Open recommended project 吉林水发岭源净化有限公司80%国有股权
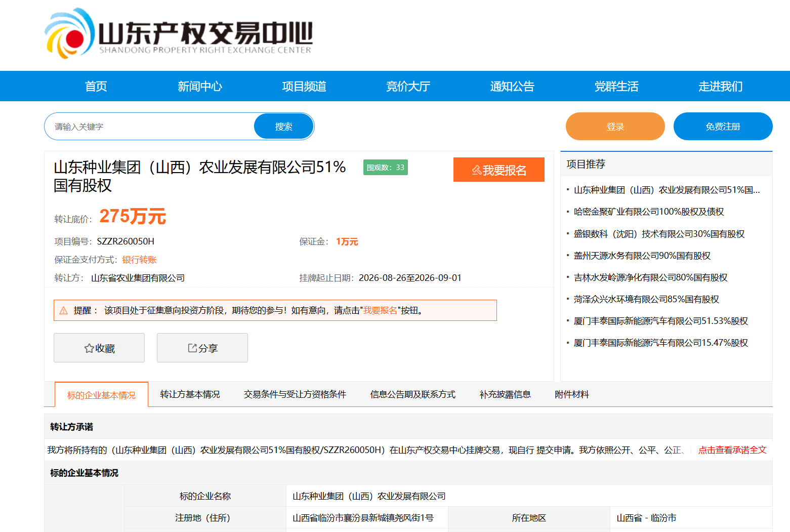This screenshot has width=790, height=532. point(651,277)
